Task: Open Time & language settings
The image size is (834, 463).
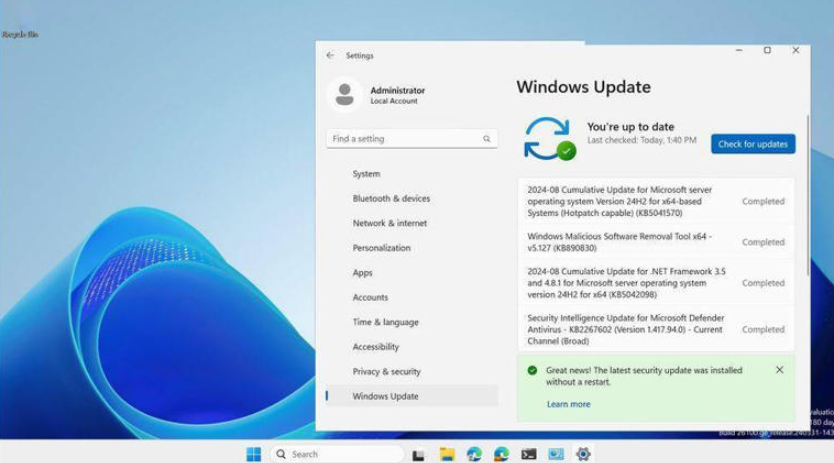Action: 412,323
